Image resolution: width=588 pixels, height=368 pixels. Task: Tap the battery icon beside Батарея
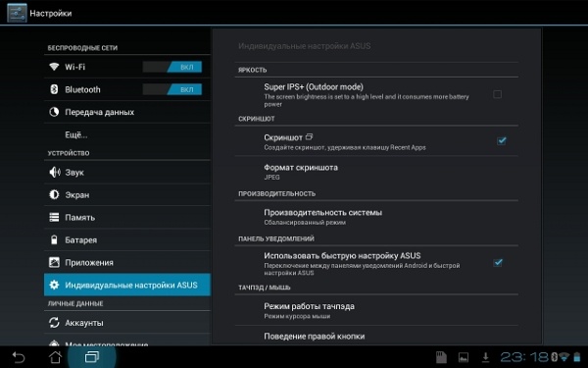pos(54,239)
